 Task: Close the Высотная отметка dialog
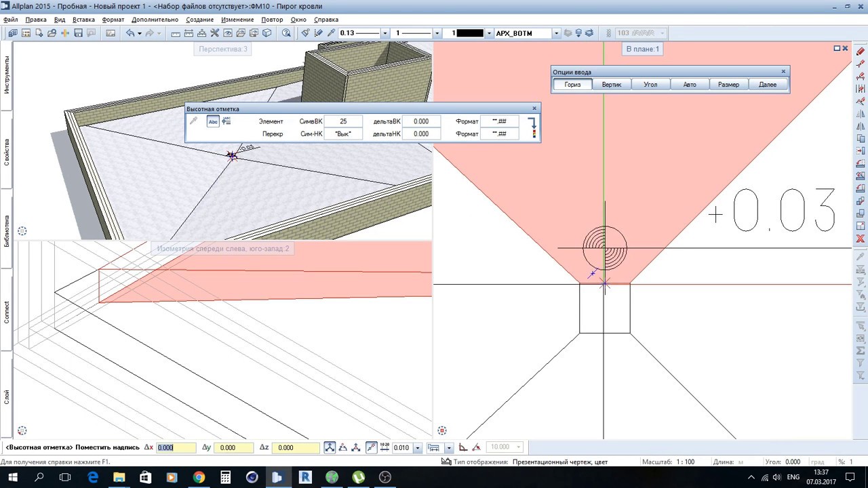coord(534,108)
